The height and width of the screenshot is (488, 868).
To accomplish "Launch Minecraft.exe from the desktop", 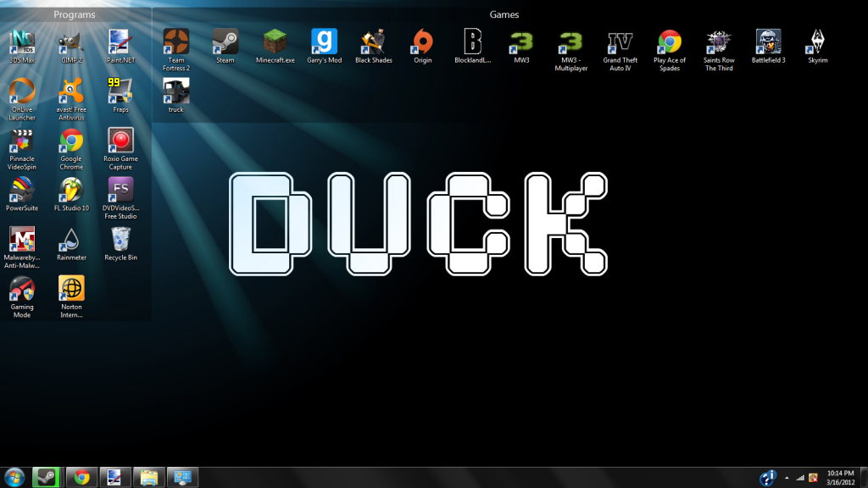I will click(275, 42).
